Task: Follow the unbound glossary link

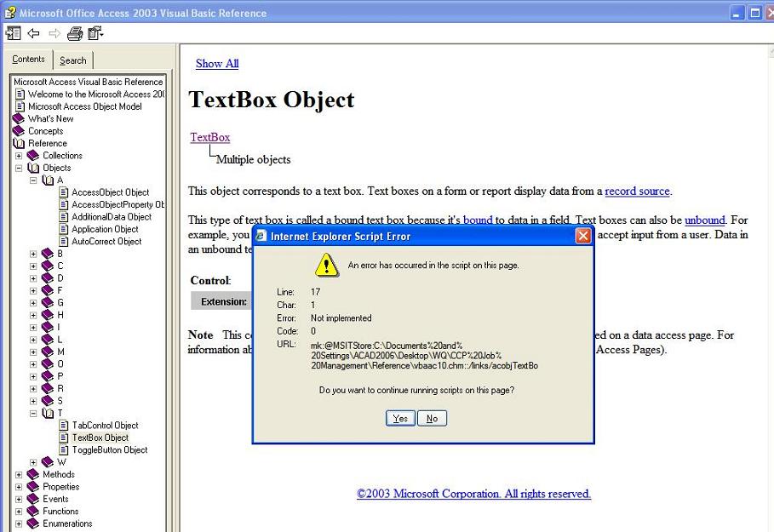Action: point(705,220)
